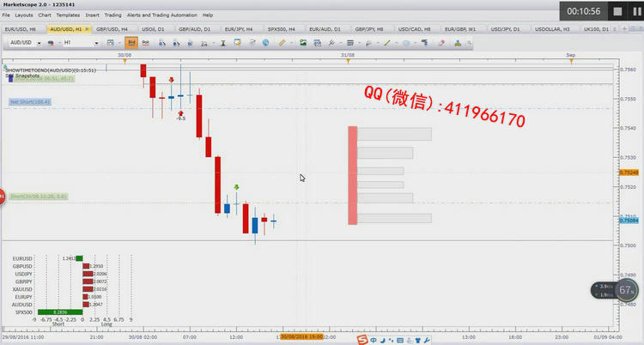Screen dimensions: 644x345
Task: Switch to the USOil, D1 chart tab
Action: (153, 29)
